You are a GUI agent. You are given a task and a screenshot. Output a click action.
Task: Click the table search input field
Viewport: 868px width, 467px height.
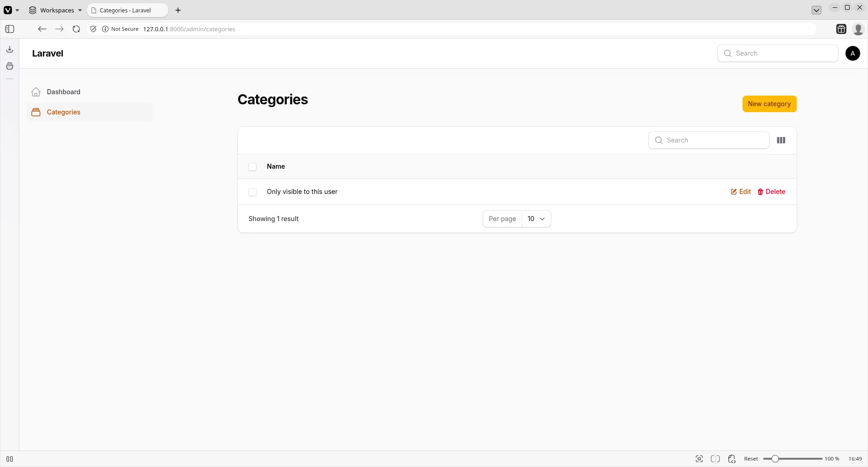click(x=708, y=140)
